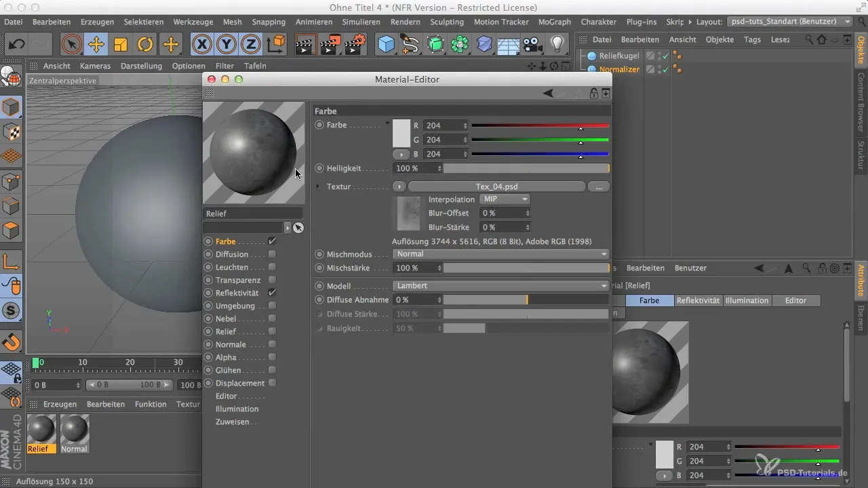Open the deformer bend icon
The height and width of the screenshot is (488, 868).
(484, 45)
